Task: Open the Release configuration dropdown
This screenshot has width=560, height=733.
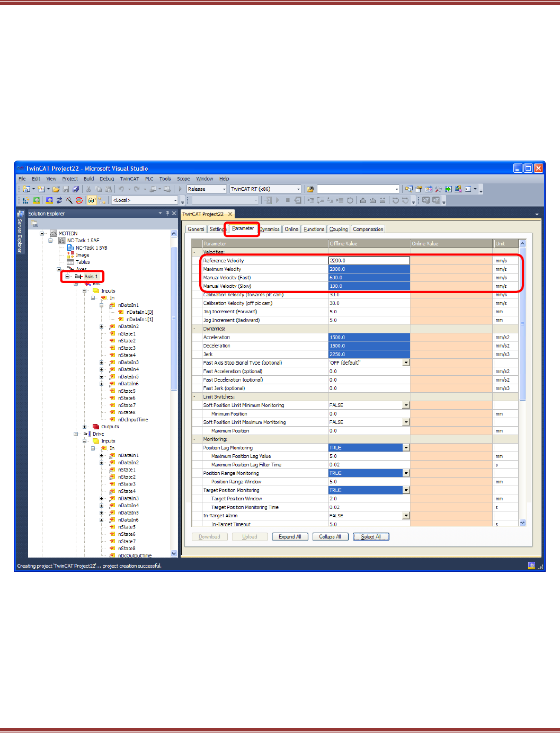Action: [x=224, y=189]
